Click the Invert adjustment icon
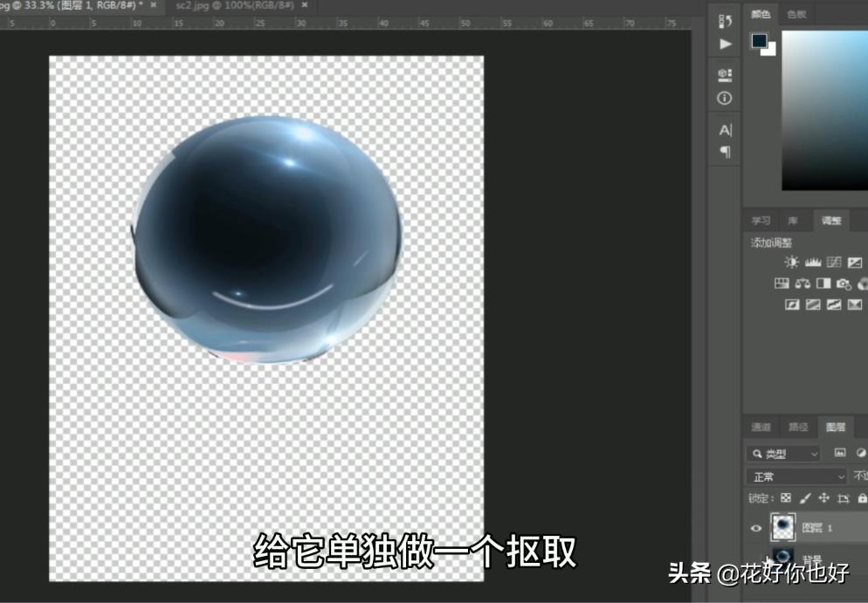 791,304
